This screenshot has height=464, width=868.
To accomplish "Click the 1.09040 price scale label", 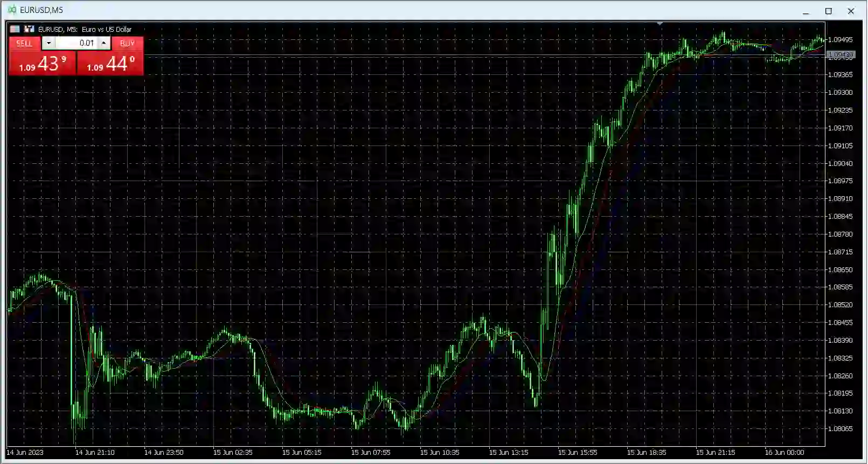I will pyautogui.click(x=841, y=163).
